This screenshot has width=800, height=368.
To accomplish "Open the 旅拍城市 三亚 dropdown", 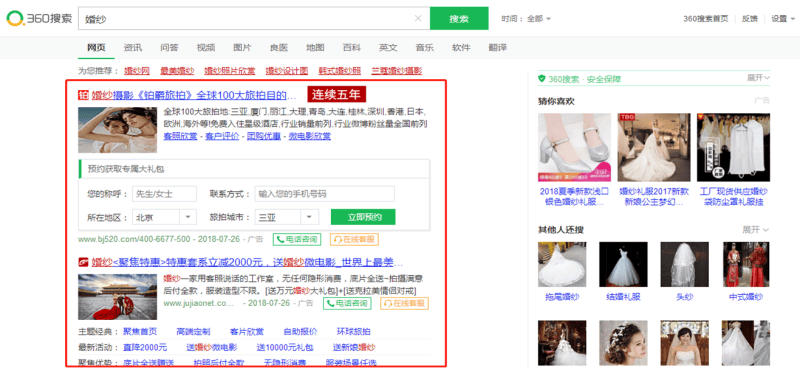I will (x=287, y=217).
